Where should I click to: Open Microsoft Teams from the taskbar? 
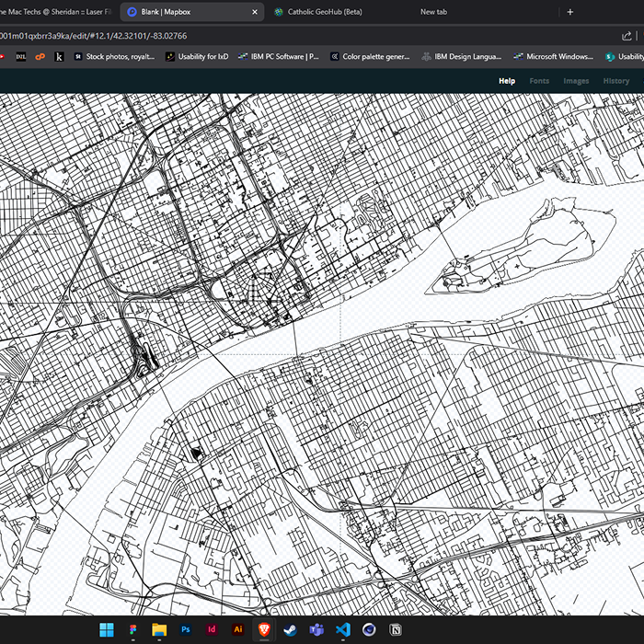coord(316,629)
